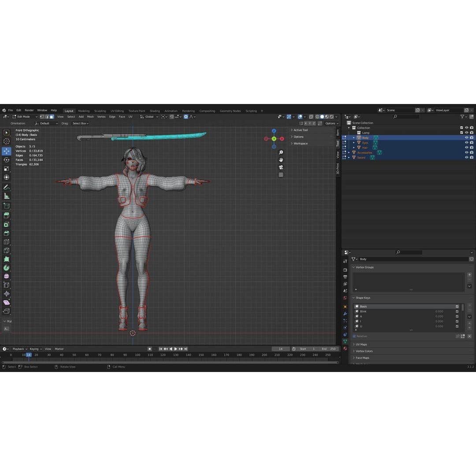Jump to the first frame button
The image size is (476, 476).
[x=160, y=349]
